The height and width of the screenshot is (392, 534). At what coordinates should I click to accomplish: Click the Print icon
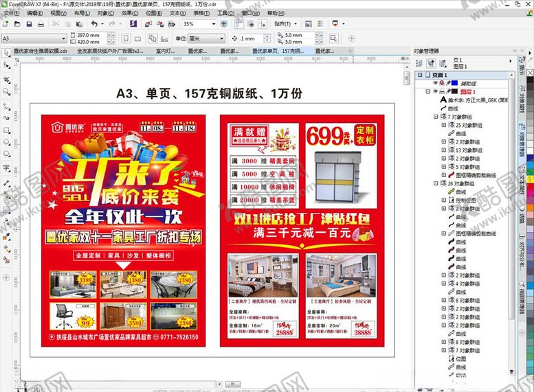pyautogui.click(x=41, y=24)
